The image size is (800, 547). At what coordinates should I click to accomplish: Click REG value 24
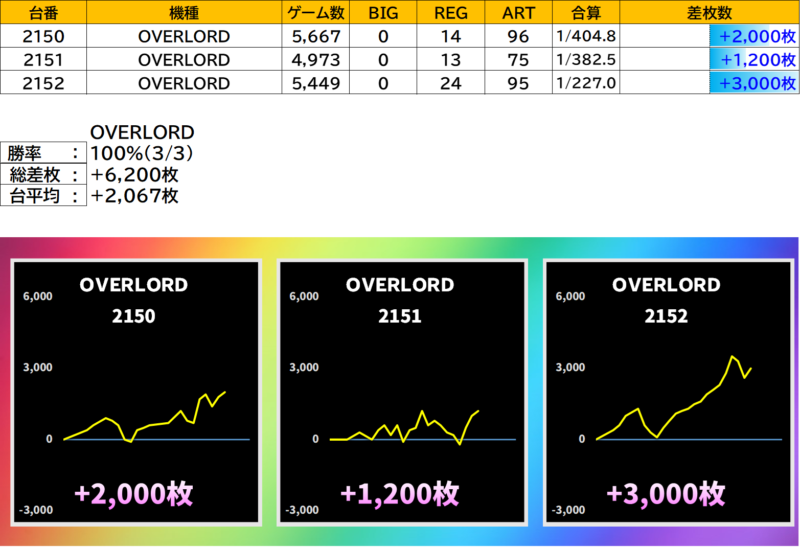coord(451,83)
